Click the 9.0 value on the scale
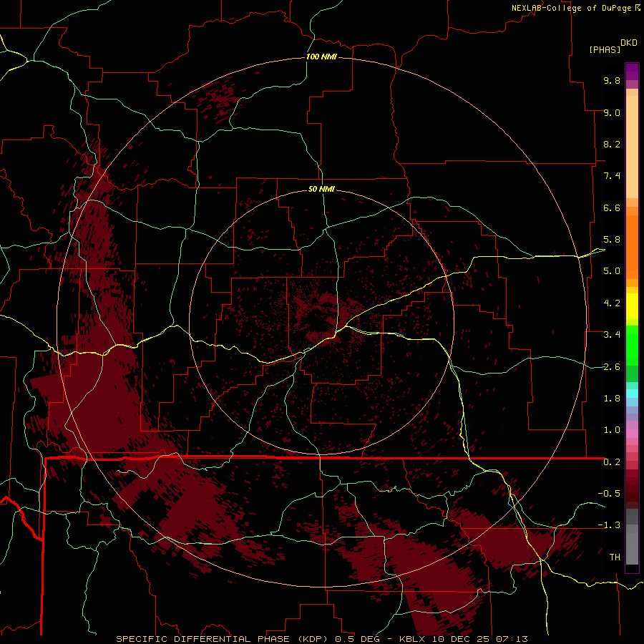 pos(612,112)
